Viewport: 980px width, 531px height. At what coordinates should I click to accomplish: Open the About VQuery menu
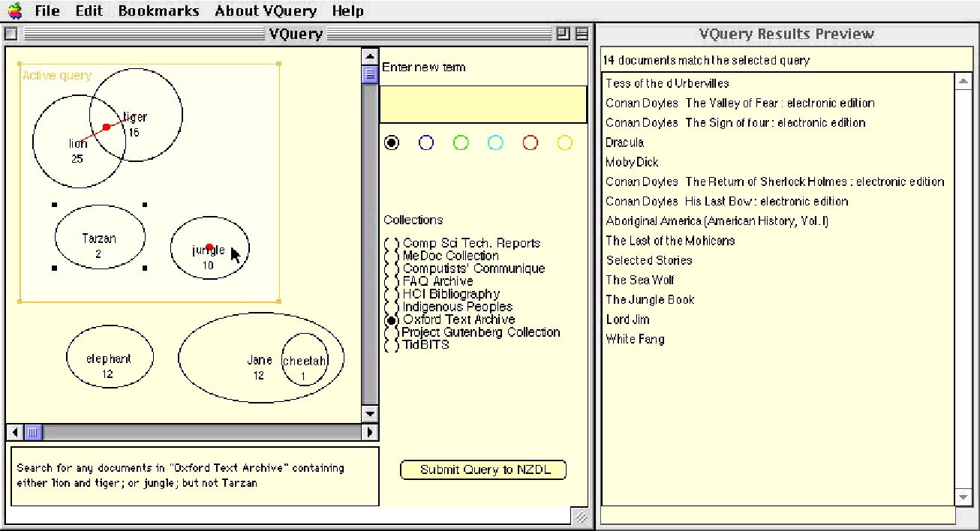pyautogui.click(x=266, y=11)
